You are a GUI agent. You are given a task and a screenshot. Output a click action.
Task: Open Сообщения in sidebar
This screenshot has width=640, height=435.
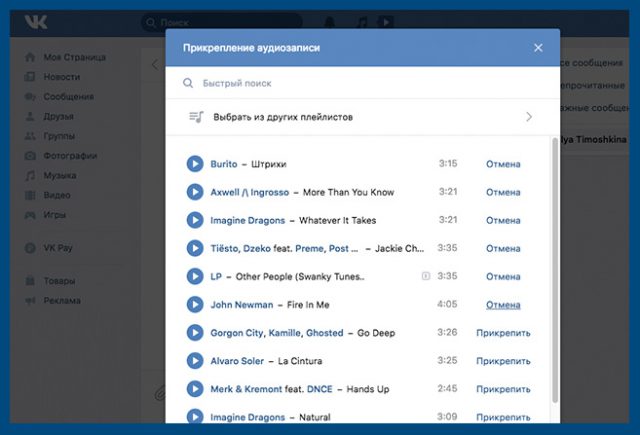pyautogui.click(x=59, y=97)
